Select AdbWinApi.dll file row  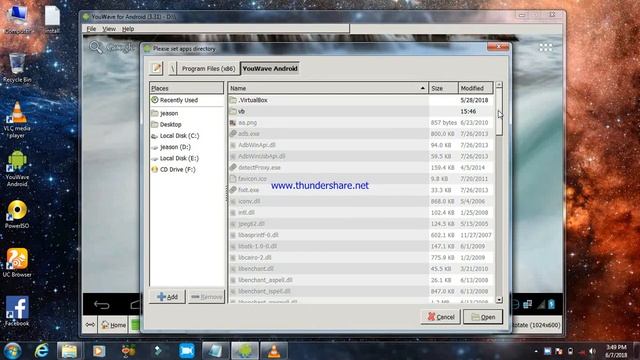[x=361, y=145]
